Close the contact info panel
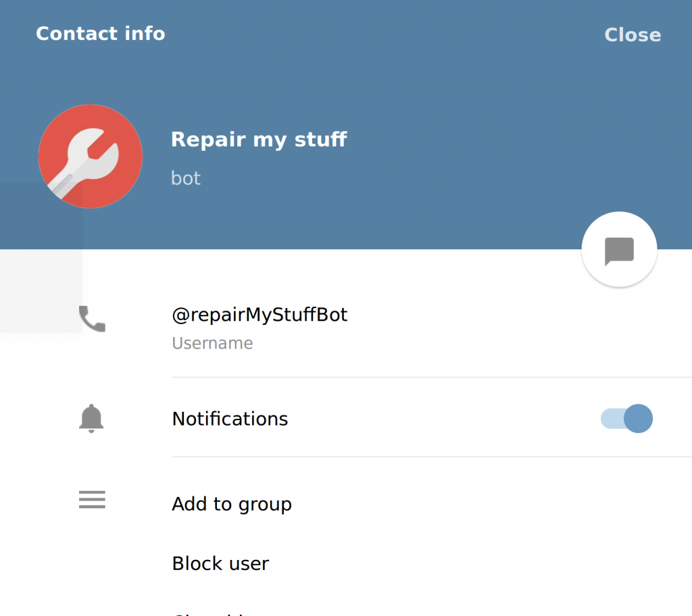 pyautogui.click(x=633, y=34)
